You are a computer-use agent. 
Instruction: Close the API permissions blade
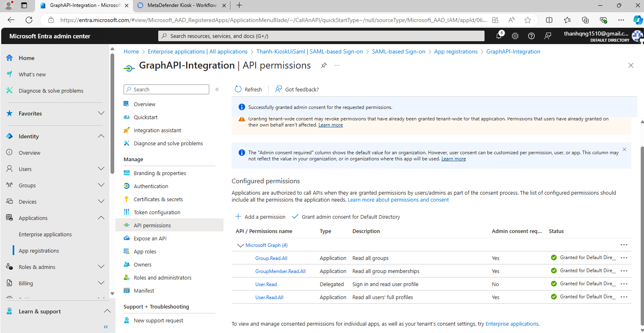pos(631,65)
